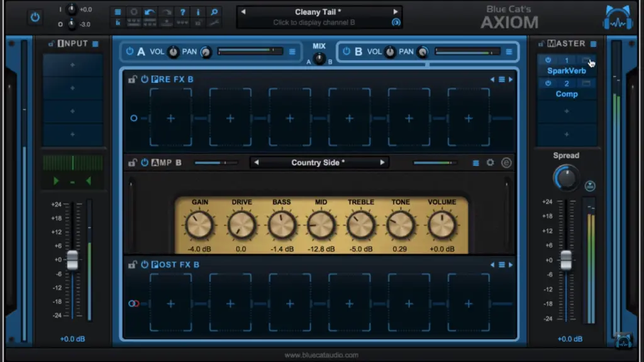
Task: Open Post FX B menu icon
Action: click(501, 265)
